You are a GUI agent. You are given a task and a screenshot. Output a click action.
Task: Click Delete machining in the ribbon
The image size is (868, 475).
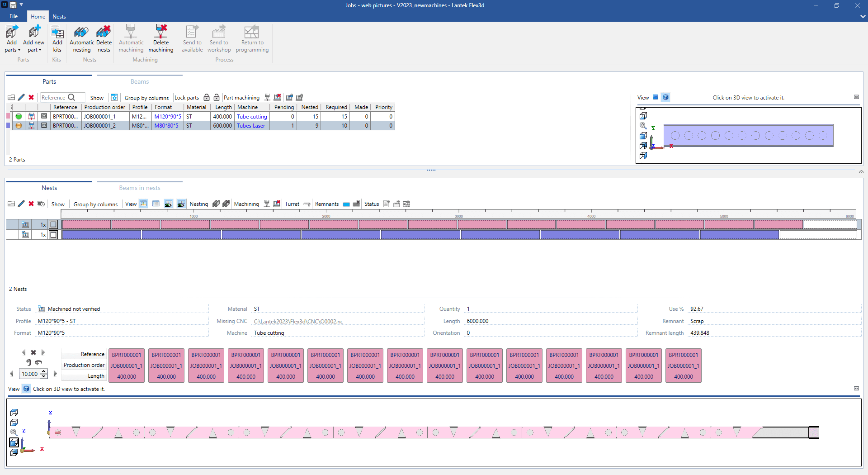click(x=160, y=39)
